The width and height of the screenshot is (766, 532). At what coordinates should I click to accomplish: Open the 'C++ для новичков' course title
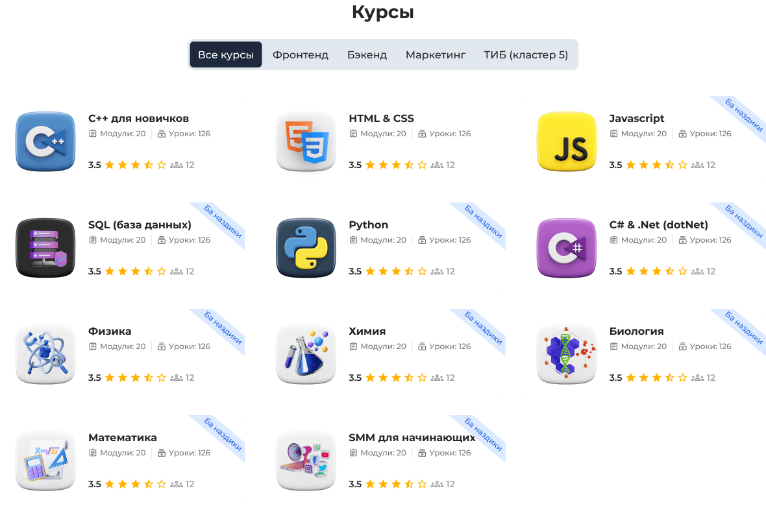pos(138,118)
